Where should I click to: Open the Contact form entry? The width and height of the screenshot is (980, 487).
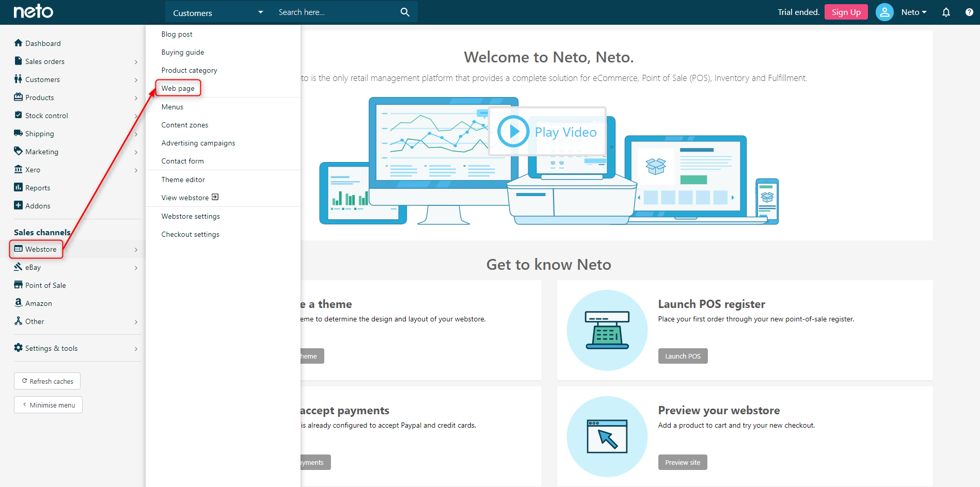[182, 161]
